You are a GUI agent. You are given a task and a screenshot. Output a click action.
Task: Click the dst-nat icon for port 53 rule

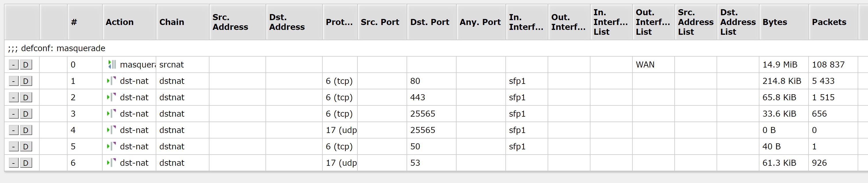click(x=111, y=163)
